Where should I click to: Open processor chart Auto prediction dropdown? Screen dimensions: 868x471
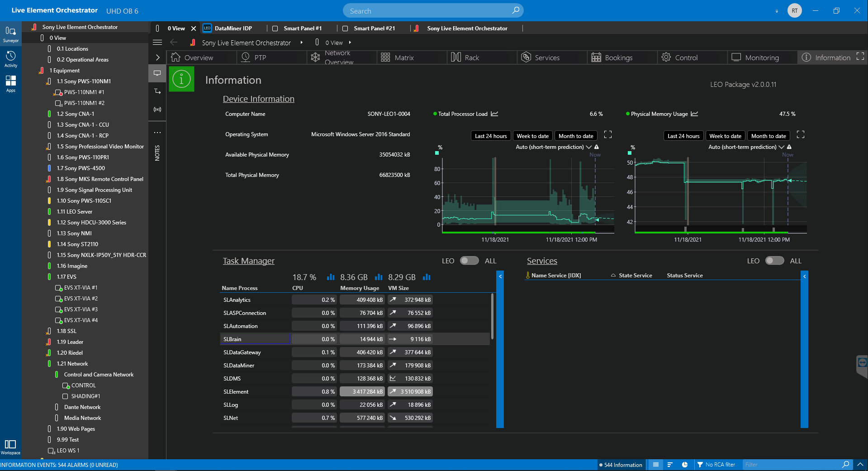[588, 147]
